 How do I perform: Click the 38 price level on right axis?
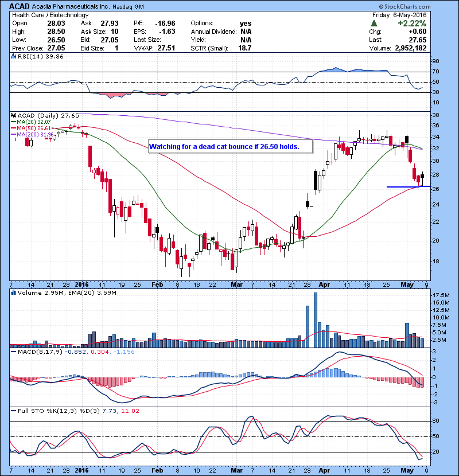click(435, 115)
